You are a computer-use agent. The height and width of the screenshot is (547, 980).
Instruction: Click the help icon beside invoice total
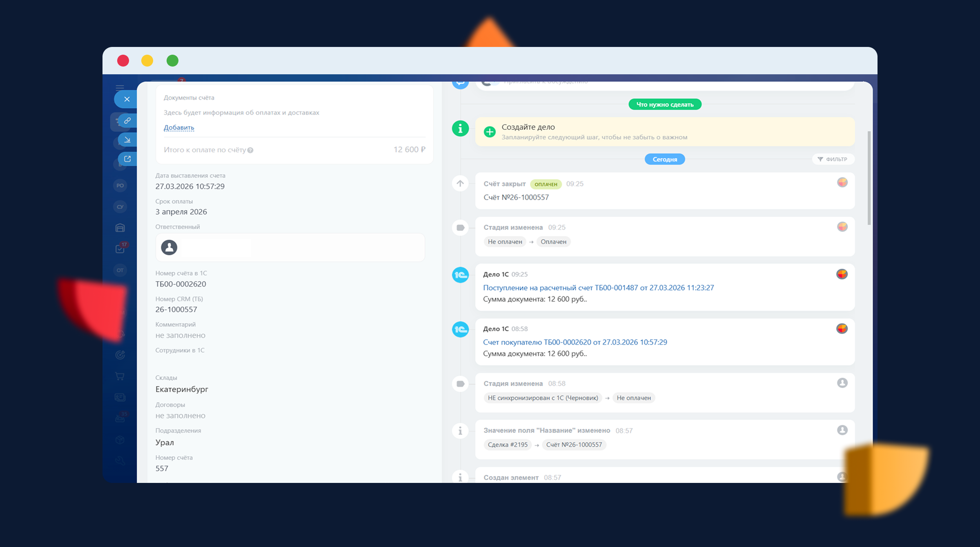[x=250, y=150]
